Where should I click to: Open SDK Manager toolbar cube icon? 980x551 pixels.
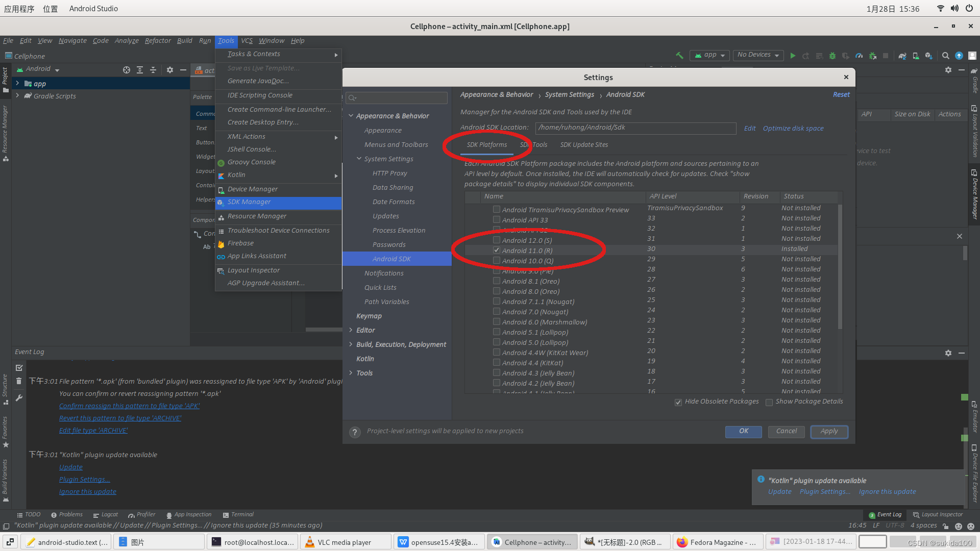click(929, 56)
